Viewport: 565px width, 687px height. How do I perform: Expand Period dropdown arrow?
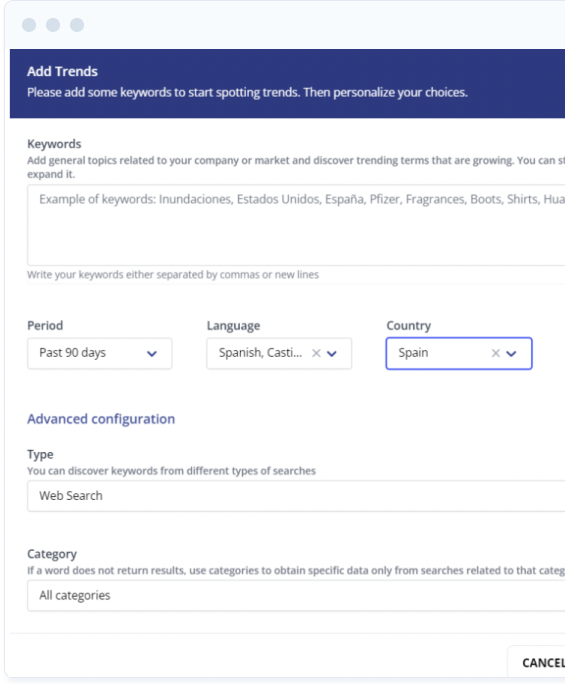coord(152,354)
